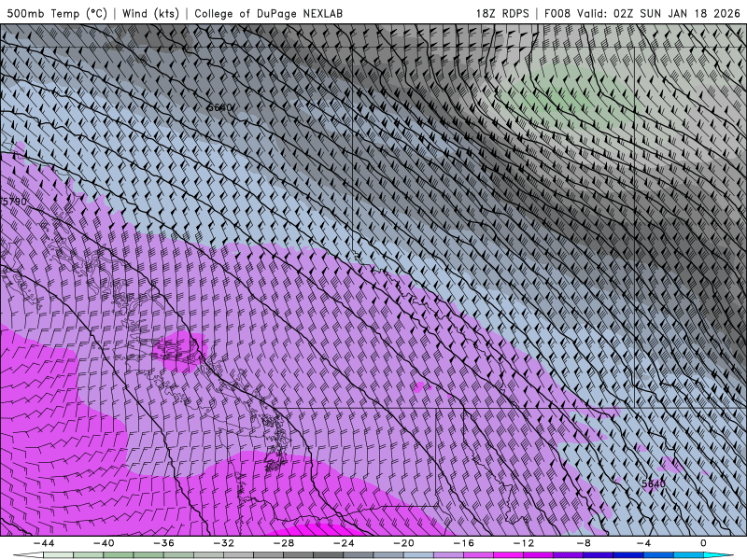Click the -36 colorbar tick label
Viewport: 747px width, 560px height.
(x=164, y=543)
